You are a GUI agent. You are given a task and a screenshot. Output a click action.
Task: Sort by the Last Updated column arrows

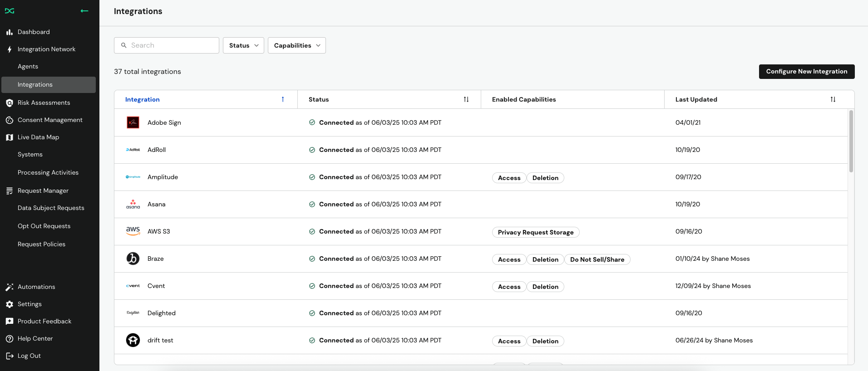tap(833, 99)
